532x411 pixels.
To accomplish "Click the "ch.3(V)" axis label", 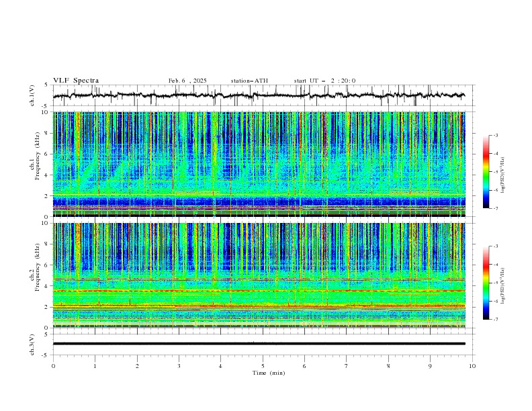I will click(x=32, y=345).
